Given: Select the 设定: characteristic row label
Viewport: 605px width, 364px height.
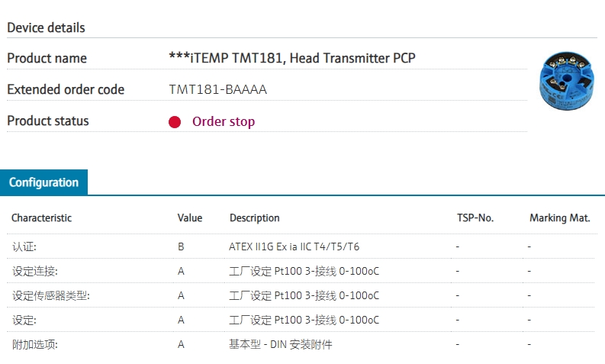Looking at the screenshot, I should click(24, 320).
